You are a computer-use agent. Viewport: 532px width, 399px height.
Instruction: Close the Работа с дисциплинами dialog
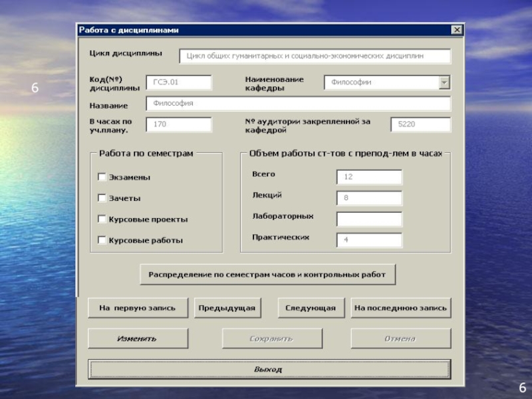tap(457, 30)
